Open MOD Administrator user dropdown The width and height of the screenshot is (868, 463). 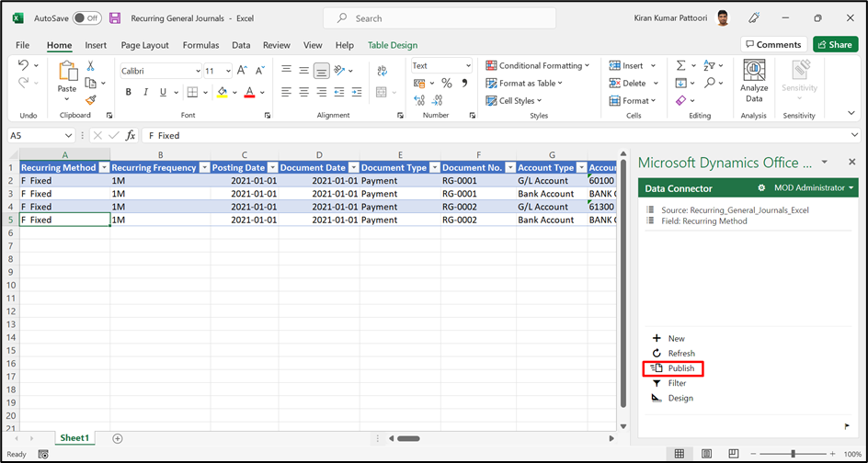click(x=813, y=188)
